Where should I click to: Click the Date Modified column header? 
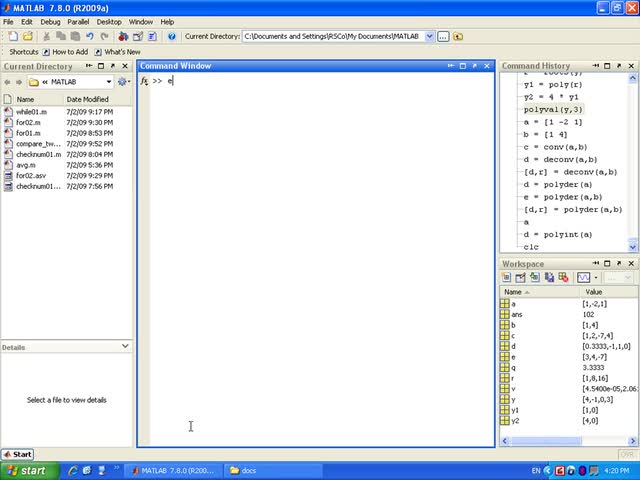tap(98, 99)
